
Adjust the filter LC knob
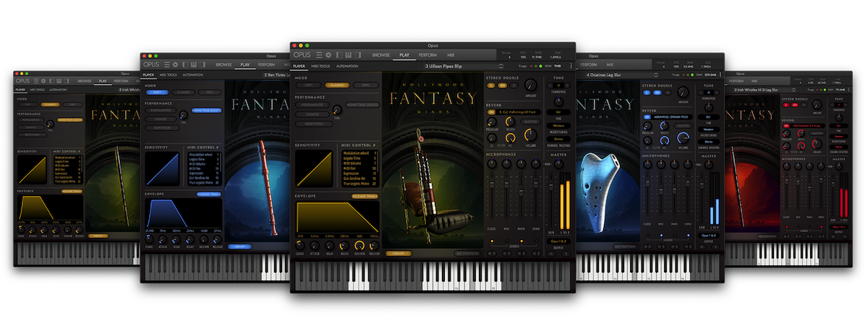tap(492, 137)
